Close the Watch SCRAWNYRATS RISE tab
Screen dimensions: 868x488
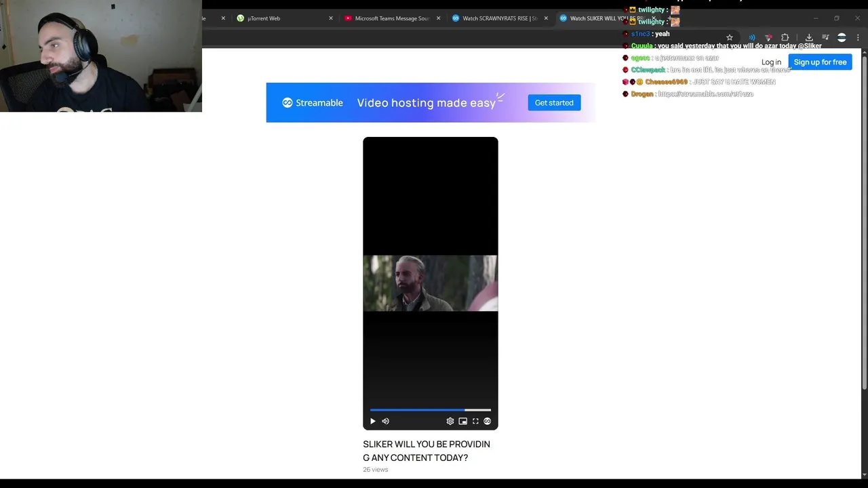546,18
